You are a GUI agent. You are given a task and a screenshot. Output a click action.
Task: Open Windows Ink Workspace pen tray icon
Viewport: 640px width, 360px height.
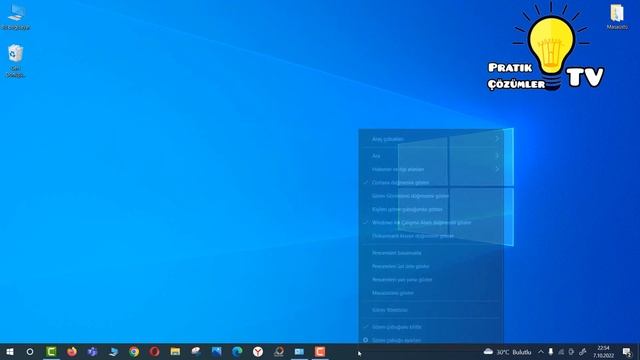coord(582,352)
